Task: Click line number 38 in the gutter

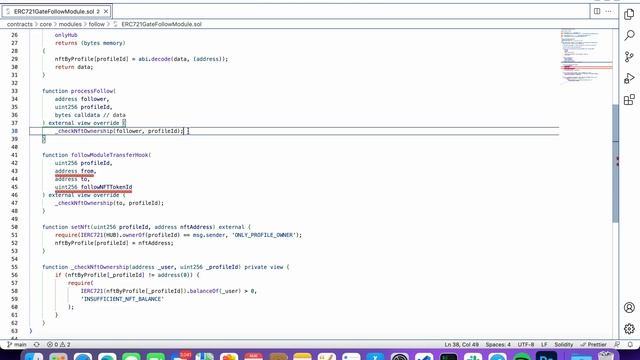Action: pyautogui.click(x=14, y=131)
